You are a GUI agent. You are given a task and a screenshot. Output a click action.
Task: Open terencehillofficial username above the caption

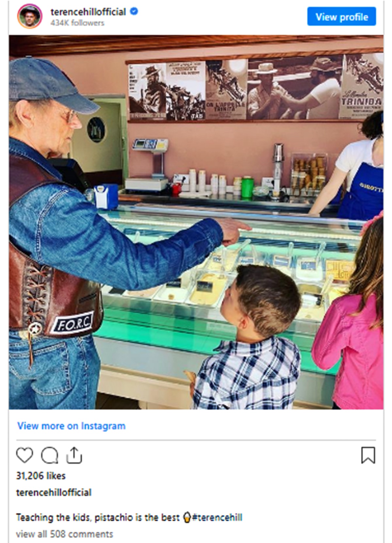(54, 492)
